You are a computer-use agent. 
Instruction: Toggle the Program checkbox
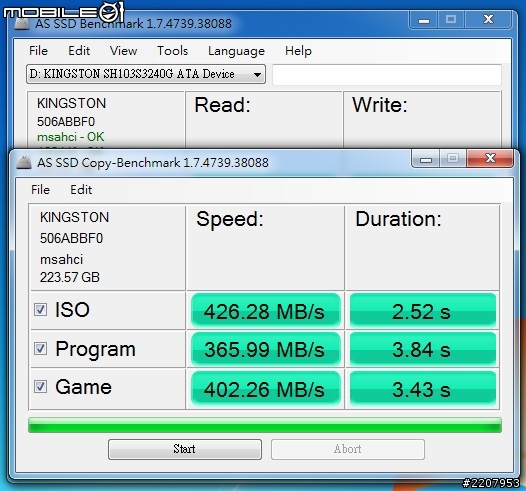(41, 349)
